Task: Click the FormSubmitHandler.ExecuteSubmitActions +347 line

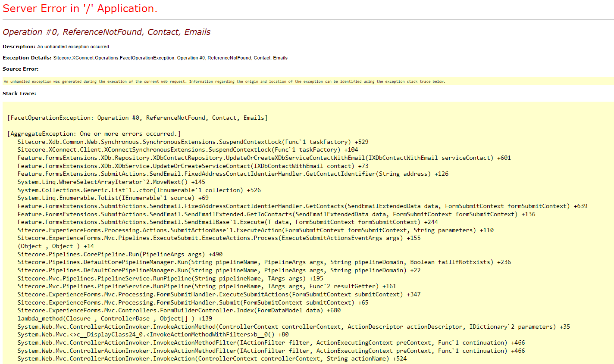Action: tap(219, 294)
